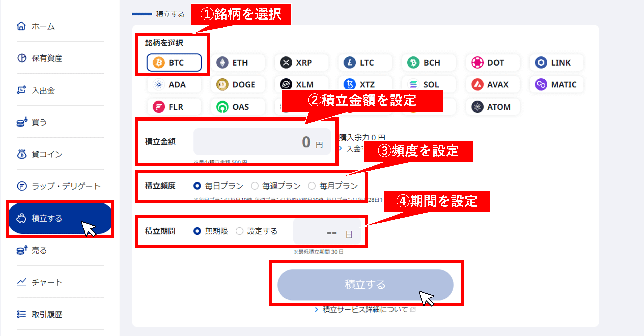Image resolution: width=644 pixels, height=336 pixels.
Task: Select the DOGE coin icon
Action: click(x=222, y=84)
